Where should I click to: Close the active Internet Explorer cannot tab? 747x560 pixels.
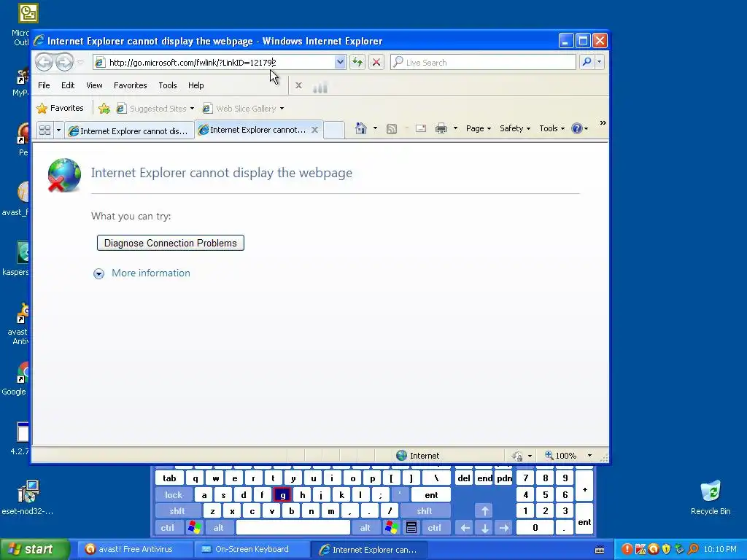(314, 130)
